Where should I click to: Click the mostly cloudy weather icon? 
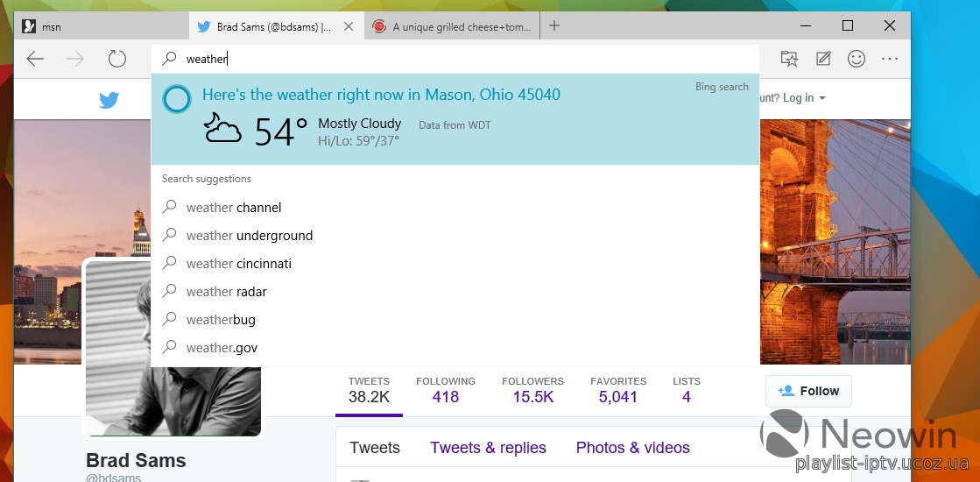tap(222, 128)
